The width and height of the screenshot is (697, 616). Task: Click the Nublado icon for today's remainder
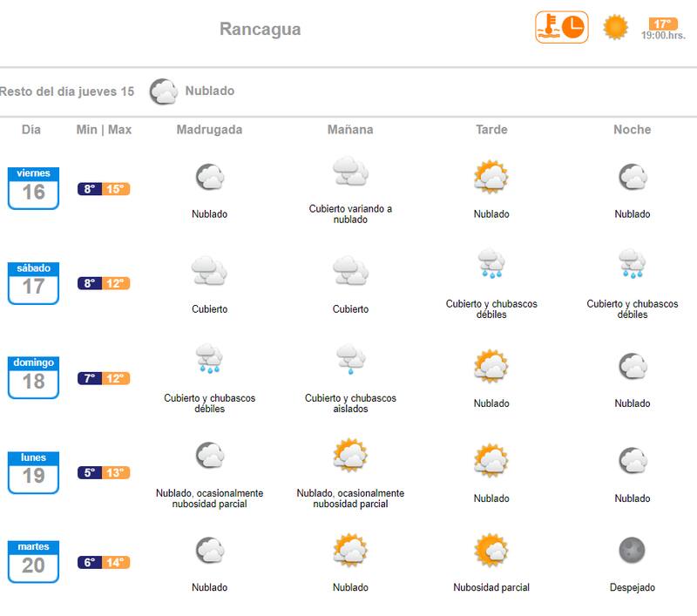[x=163, y=91]
